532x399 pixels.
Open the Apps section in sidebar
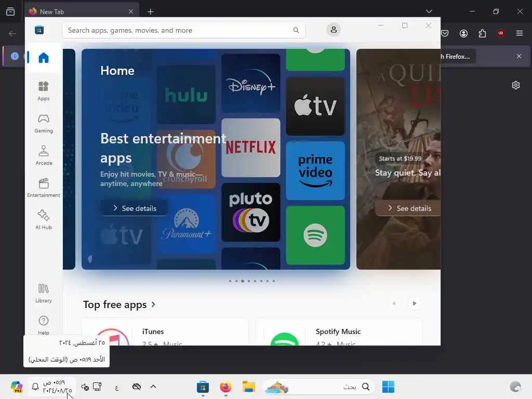pyautogui.click(x=44, y=91)
